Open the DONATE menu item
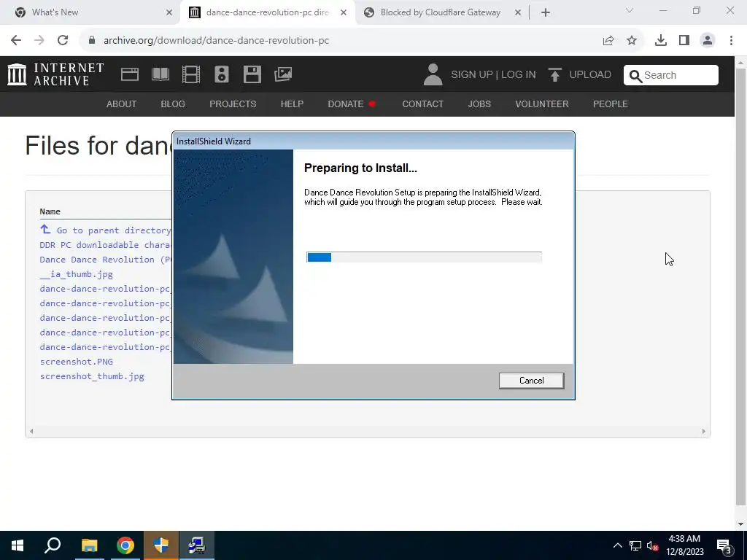747x560 pixels. pos(352,104)
